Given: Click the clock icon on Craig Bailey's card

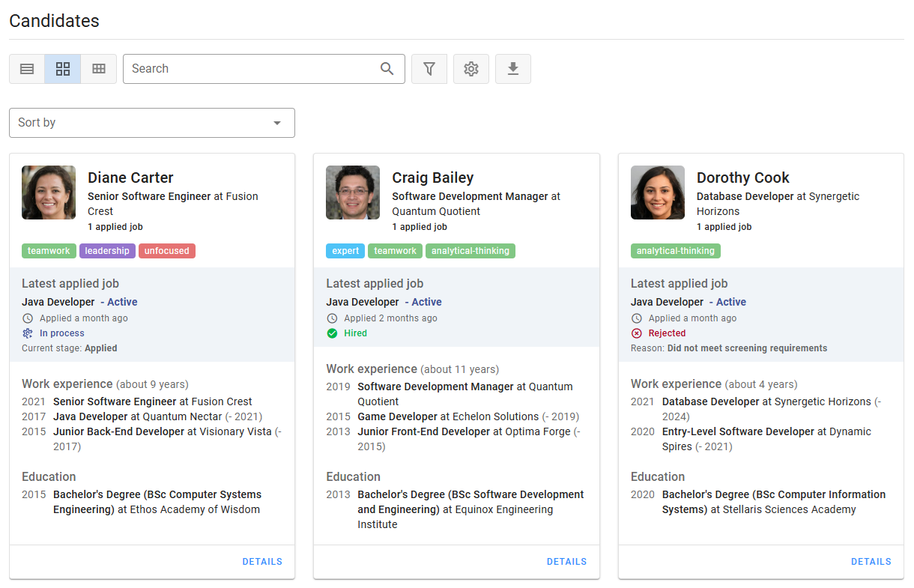Looking at the screenshot, I should coord(333,318).
